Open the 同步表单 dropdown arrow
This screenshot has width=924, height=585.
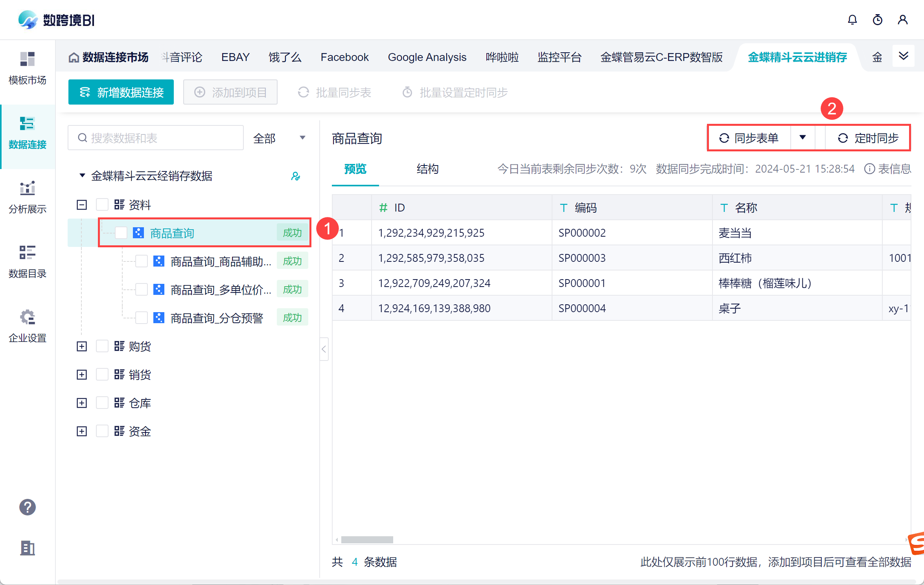click(803, 138)
